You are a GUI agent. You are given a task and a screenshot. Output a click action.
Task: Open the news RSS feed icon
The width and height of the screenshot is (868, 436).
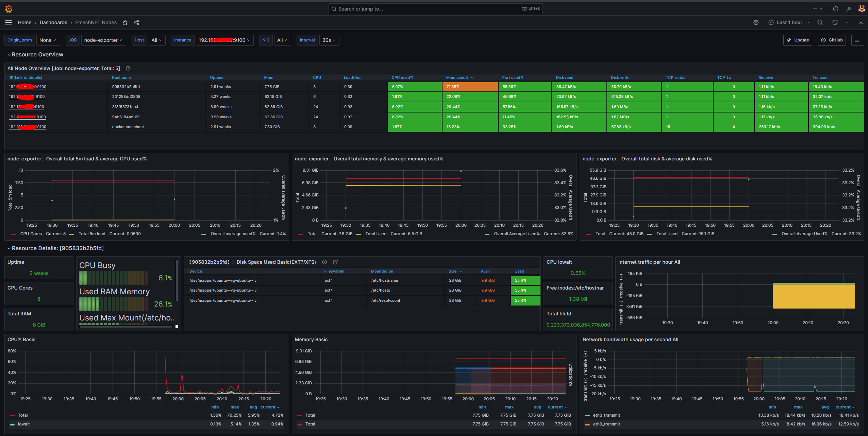849,9
